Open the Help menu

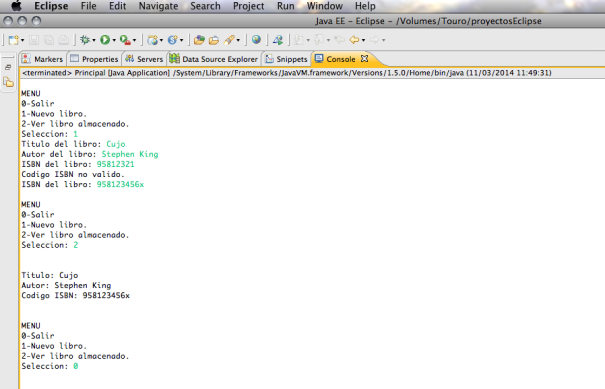[x=365, y=6]
